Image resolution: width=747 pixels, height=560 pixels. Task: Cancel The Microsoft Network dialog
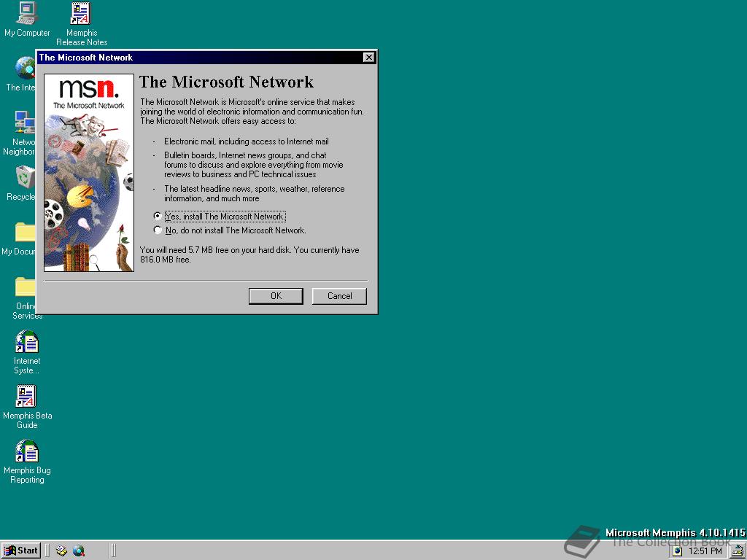[x=339, y=296]
